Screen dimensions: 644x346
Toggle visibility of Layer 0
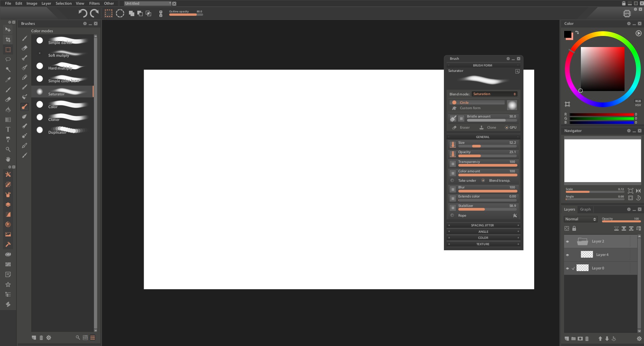click(567, 268)
